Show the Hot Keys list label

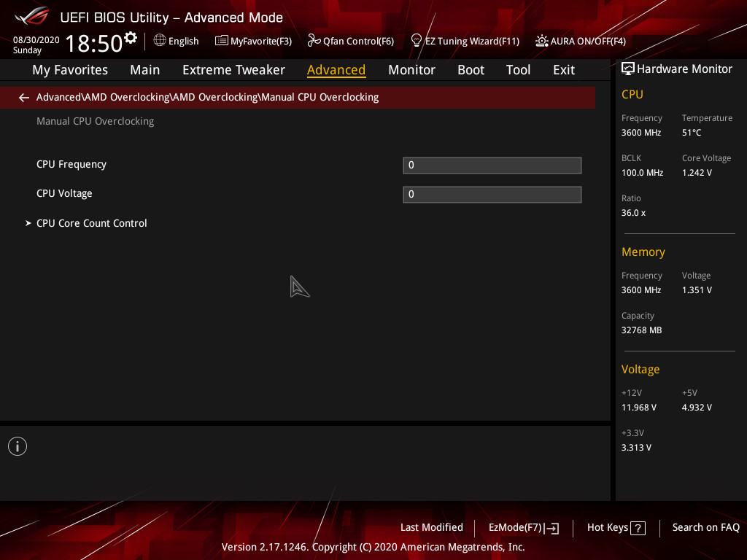click(608, 527)
